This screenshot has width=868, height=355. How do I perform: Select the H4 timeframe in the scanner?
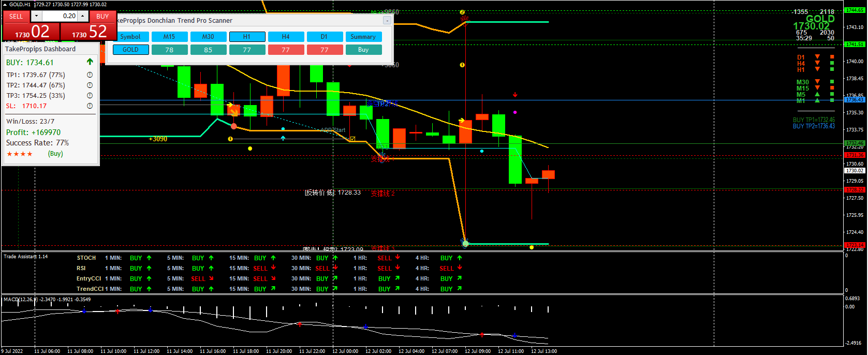tap(286, 37)
